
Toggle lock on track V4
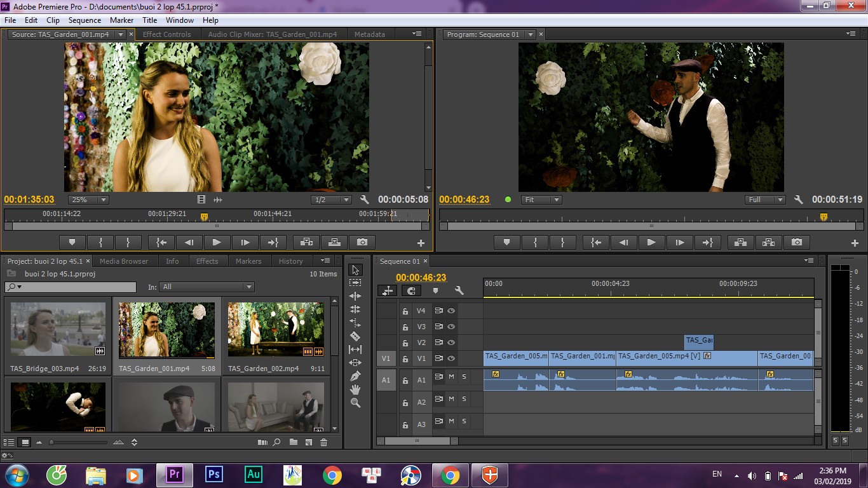click(405, 311)
